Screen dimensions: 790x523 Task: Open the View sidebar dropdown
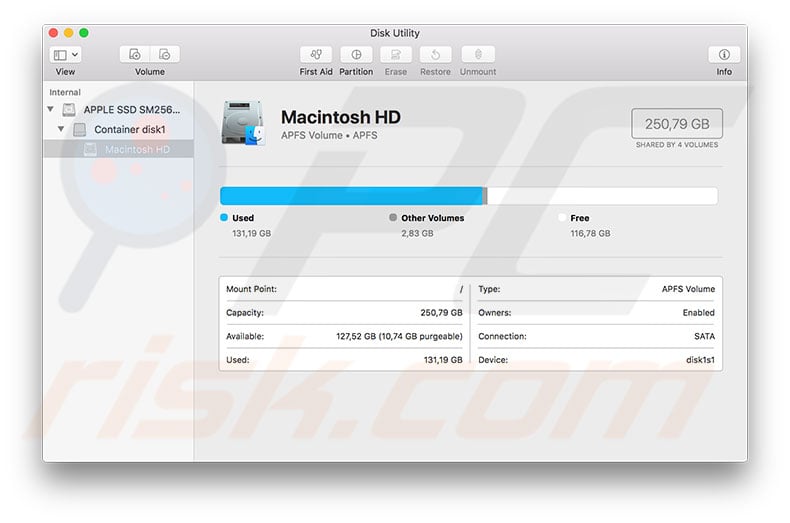[x=65, y=54]
